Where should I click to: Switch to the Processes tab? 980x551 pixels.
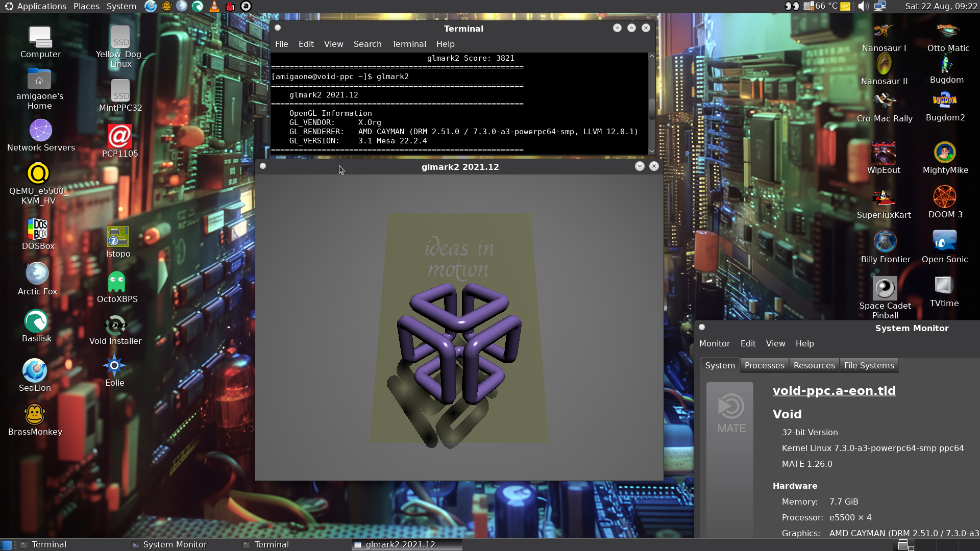click(x=764, y=365)
